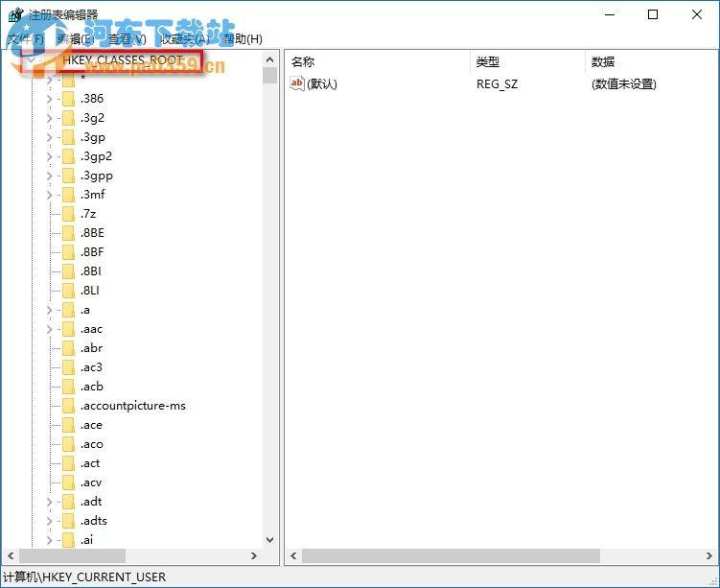The width and height of the screenshot is (720, 588).
Task: Expand the .a key
Action: point(49,310)
